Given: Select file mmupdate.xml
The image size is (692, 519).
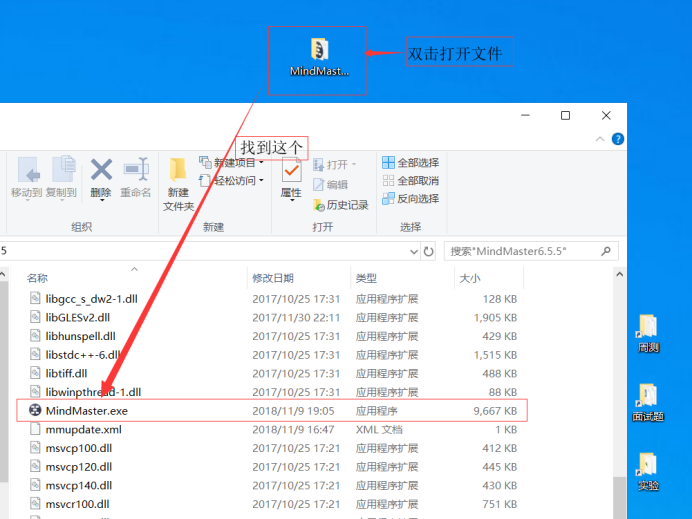Looking at the screenshot, I should (x=83, y=429).
